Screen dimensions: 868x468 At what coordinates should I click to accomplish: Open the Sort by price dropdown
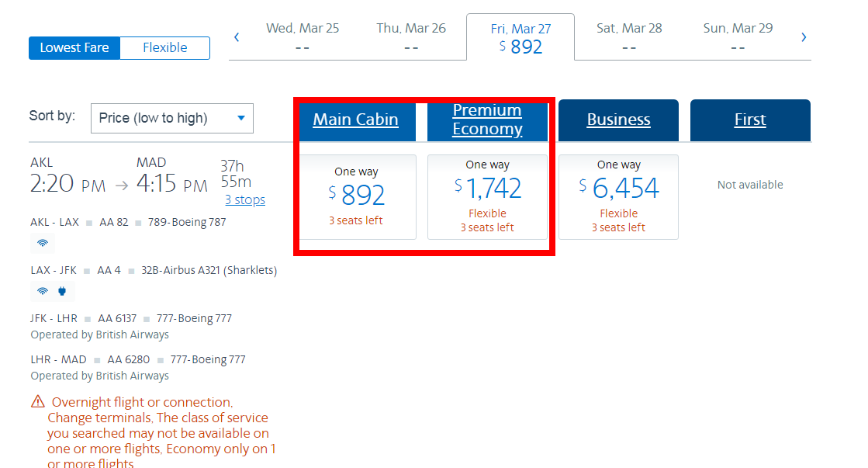pos(172,118)
